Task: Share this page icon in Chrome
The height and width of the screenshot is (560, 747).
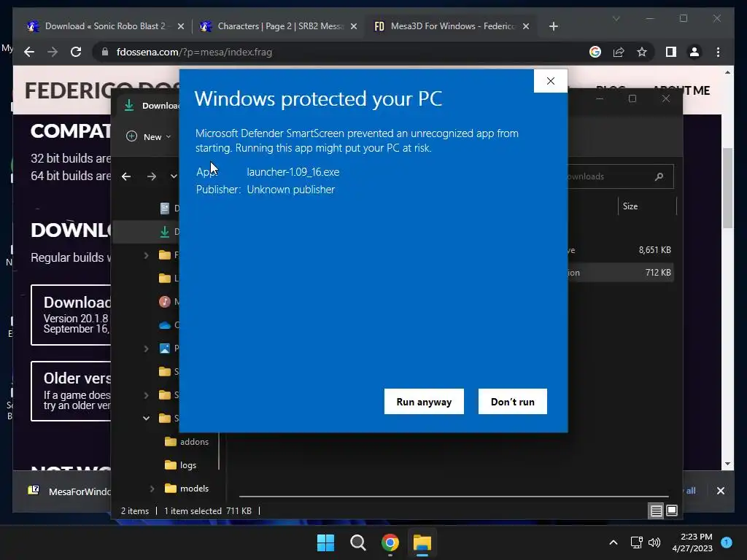Action: coord(619,52)
